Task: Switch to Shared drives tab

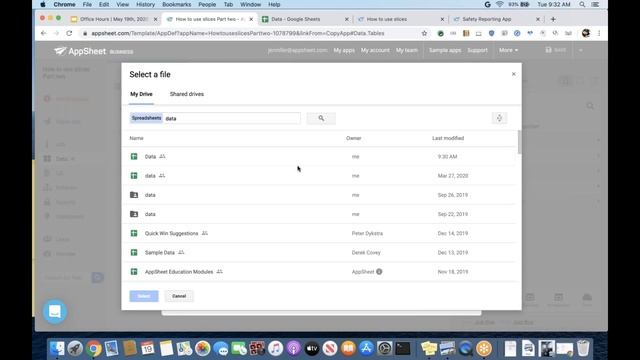Action: (x=187, y=94)
